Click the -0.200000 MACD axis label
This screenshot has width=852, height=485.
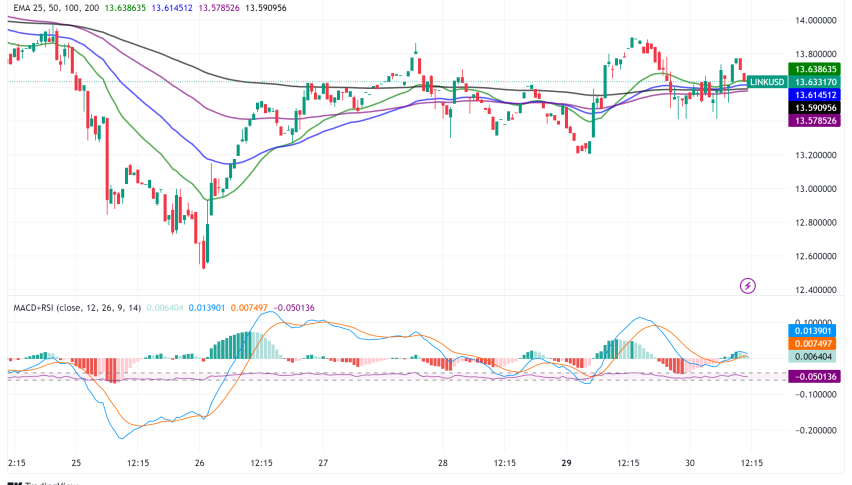(816, 430)
